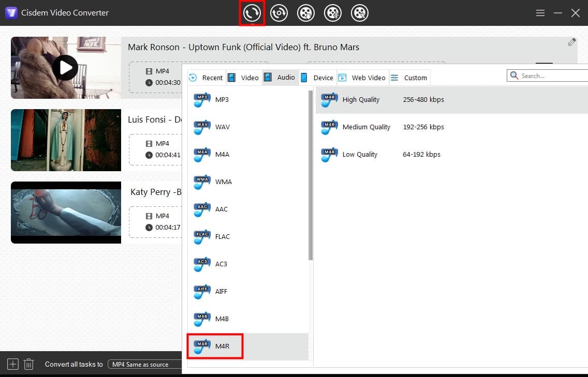Open the 'MP4 Same as source' dropdown
Viewport: 588px width, 377px height.
pyautogui.click(x=145, y=364)
